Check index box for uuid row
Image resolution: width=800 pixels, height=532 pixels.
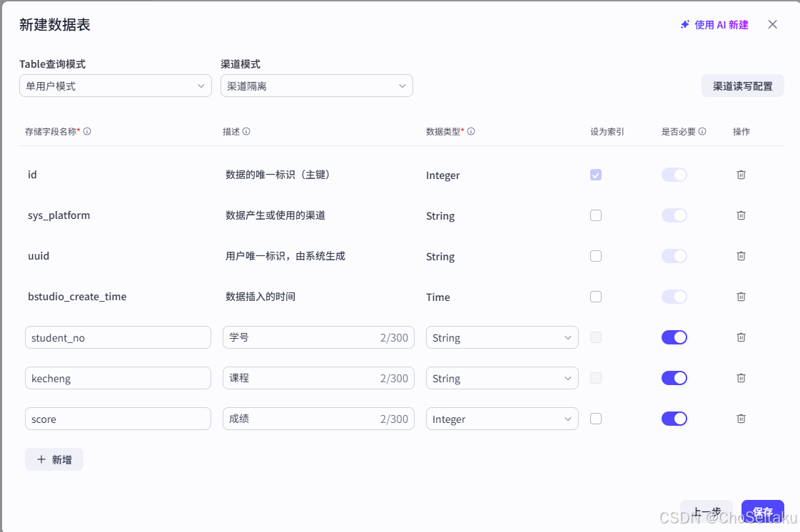click(x=596, y=256)
